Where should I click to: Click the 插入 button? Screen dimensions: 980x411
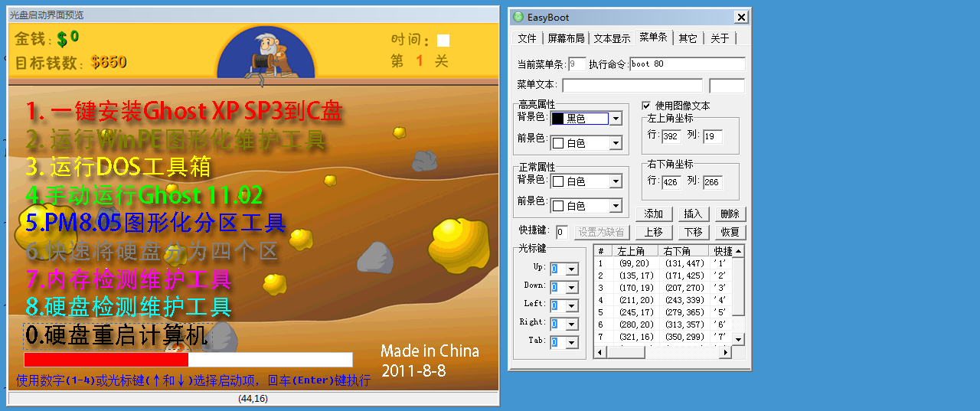click(x=693, y=214)
